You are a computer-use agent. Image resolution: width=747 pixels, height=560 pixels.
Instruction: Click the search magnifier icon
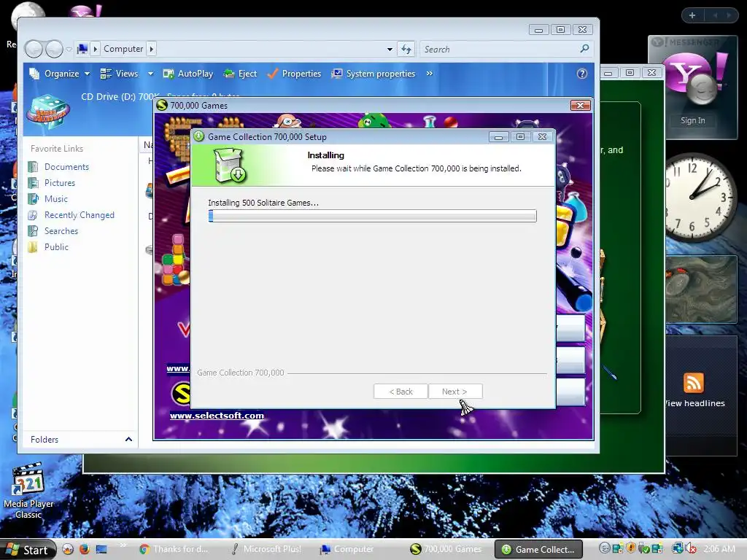pyautogui.click(x=584, y=49)
